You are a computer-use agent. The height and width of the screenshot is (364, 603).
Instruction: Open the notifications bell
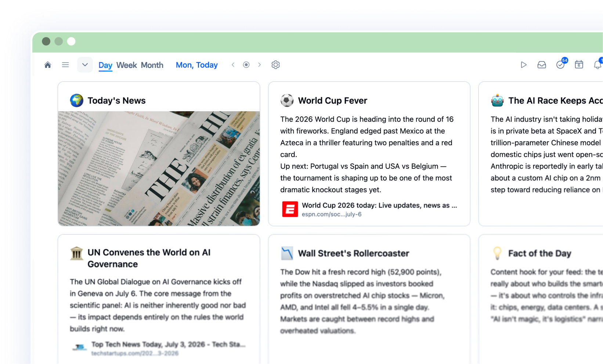[597, 65]
